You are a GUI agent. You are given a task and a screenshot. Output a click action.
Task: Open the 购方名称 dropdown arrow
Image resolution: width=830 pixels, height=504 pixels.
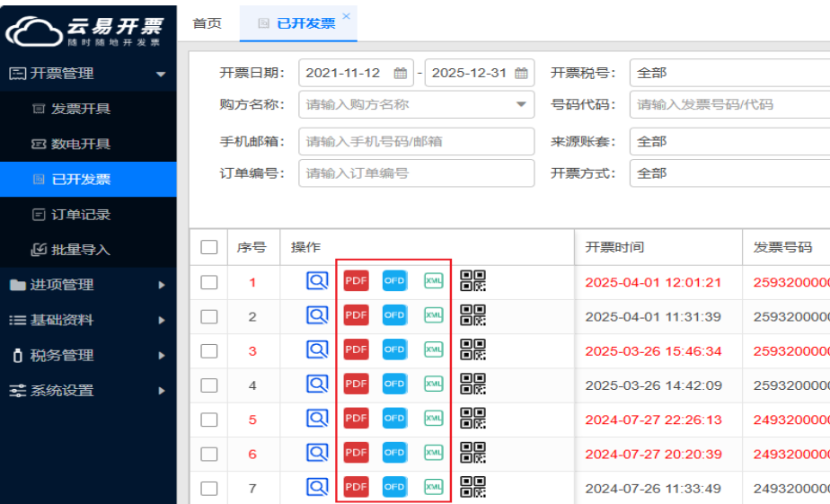coord(521,105)
